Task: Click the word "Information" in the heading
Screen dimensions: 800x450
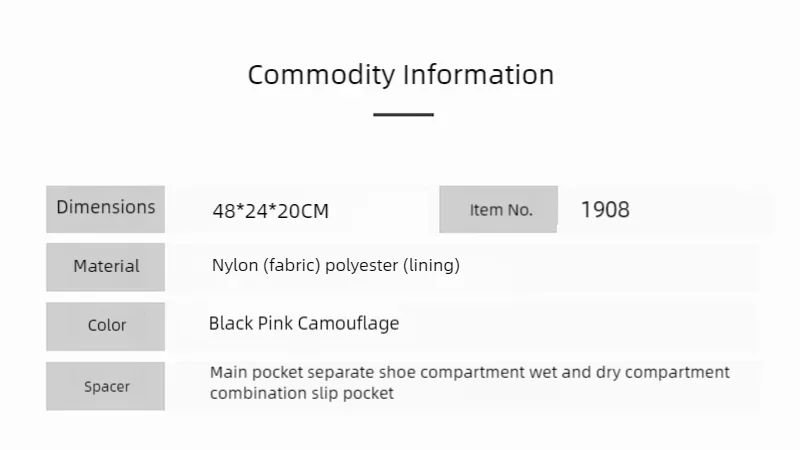Action: point(478,75)
